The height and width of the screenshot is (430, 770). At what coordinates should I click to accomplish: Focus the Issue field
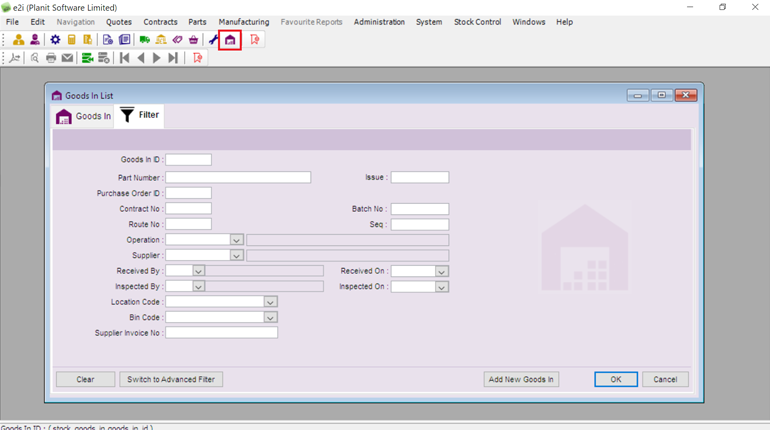click(420, 177)
